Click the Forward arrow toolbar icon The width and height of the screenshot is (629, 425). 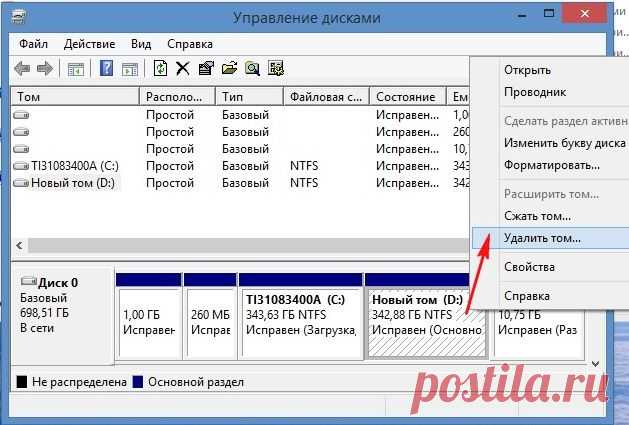coord(45,69)
